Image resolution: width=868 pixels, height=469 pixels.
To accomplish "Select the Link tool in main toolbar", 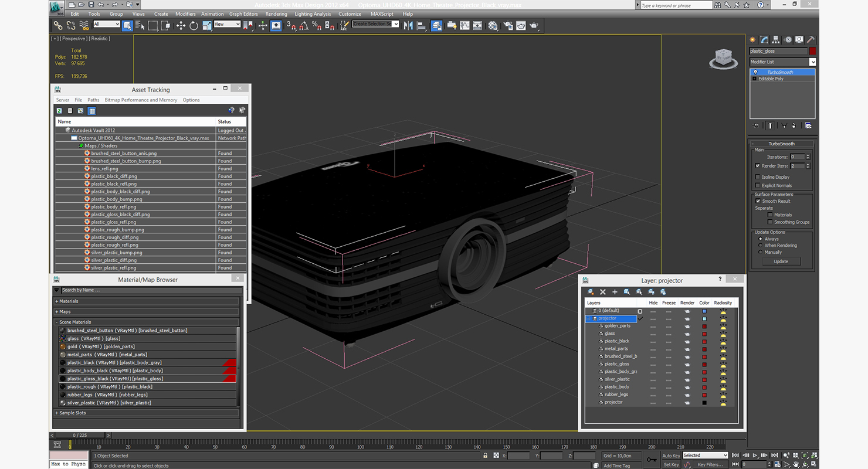I will pos(58,26).
